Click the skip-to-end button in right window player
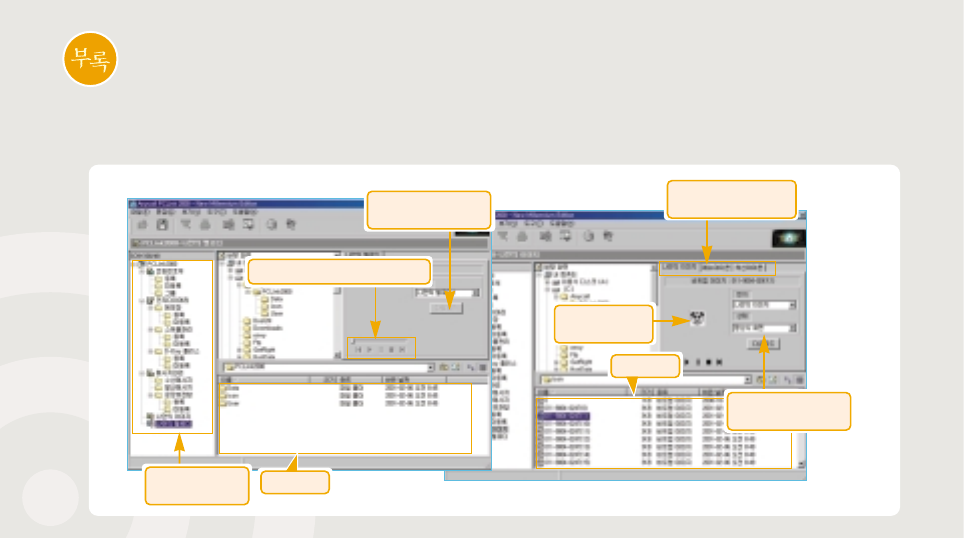Screen dimensions: 964x538 (719, 362)
